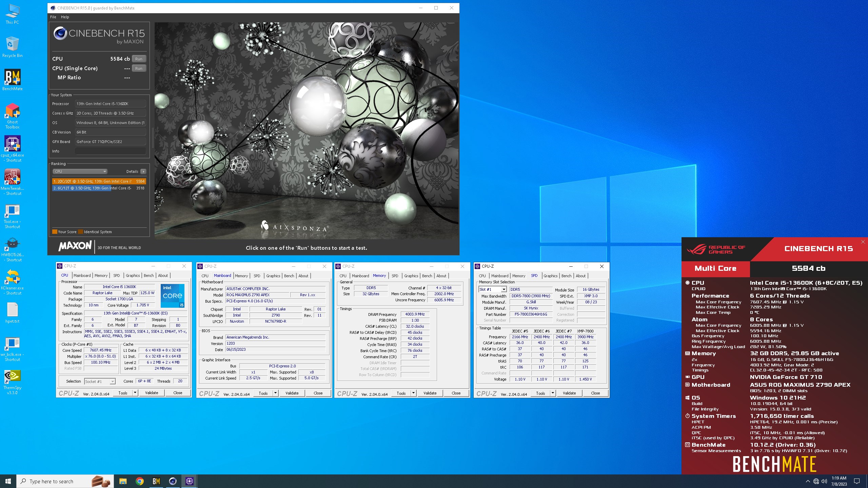Switch to Bench tab in first CPU-Z window

point(149,276)
